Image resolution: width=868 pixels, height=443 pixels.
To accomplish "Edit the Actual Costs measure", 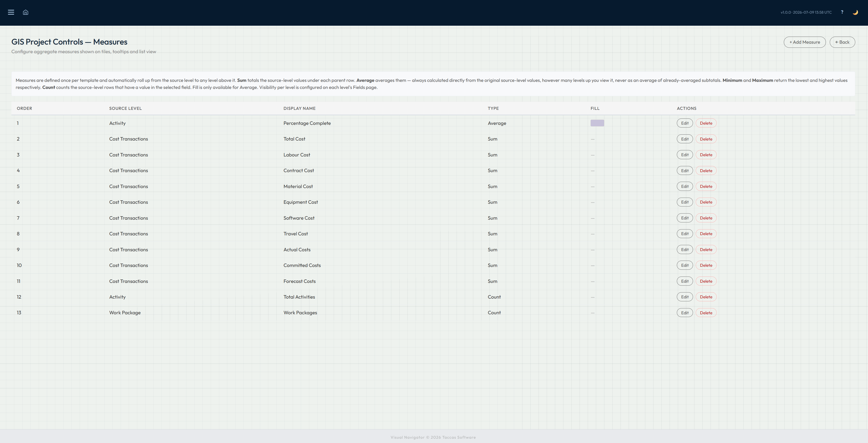I will point(685,250).
